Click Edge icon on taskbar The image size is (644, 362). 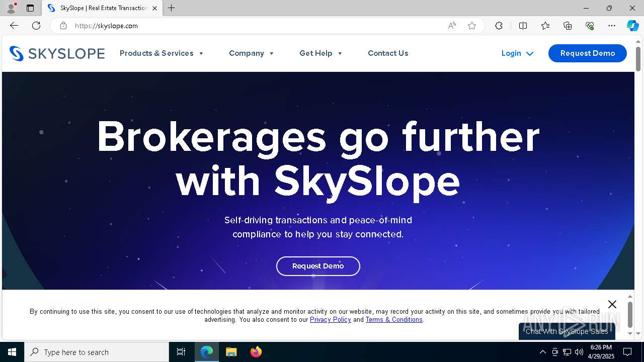click(207, 352)
